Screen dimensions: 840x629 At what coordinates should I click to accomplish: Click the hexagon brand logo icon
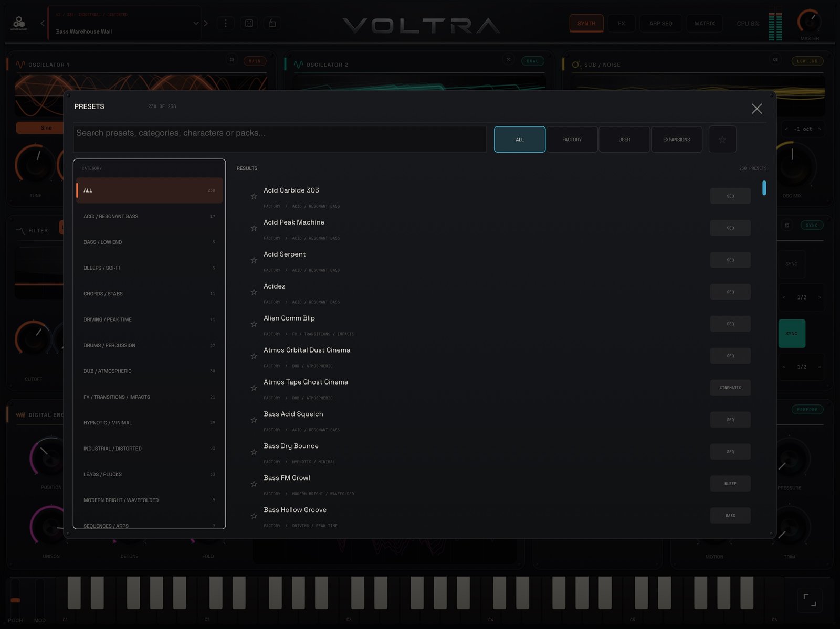click(19, 23)
